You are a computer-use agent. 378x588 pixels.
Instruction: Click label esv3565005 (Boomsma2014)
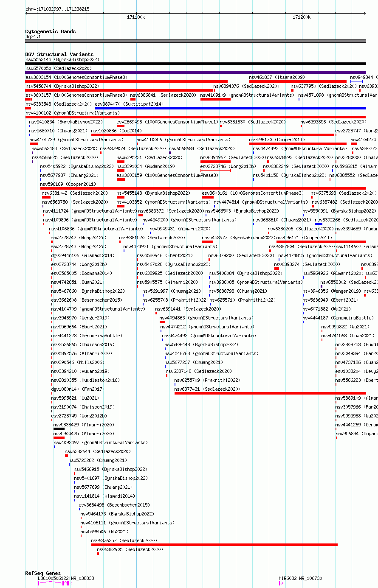82,273
